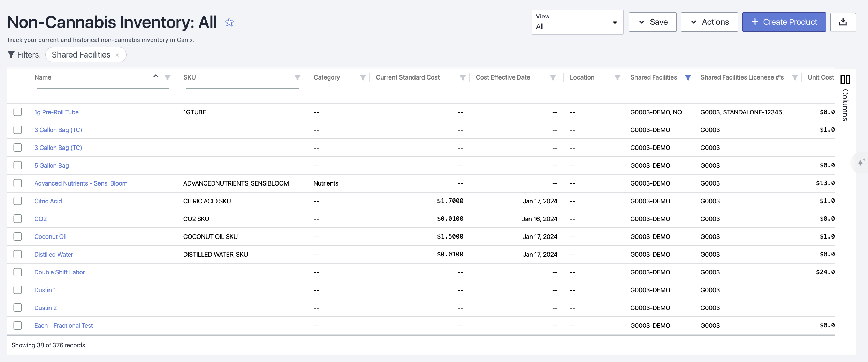The height and width of the screenshot is (362, 868).
Task: Expand the Actions dropdown menu
Action: (709, 22)
